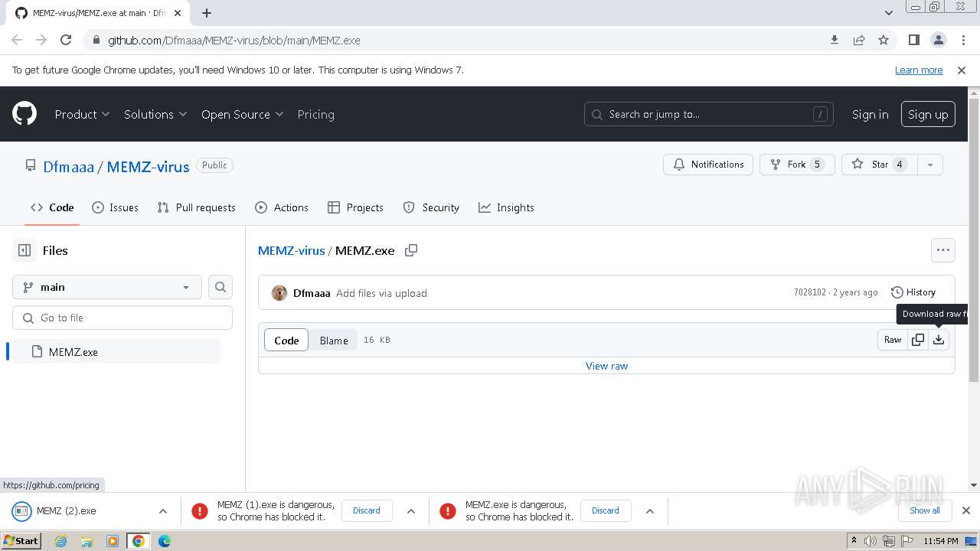Discard blocked MEMZ (1).exe download

click(367, 510)
